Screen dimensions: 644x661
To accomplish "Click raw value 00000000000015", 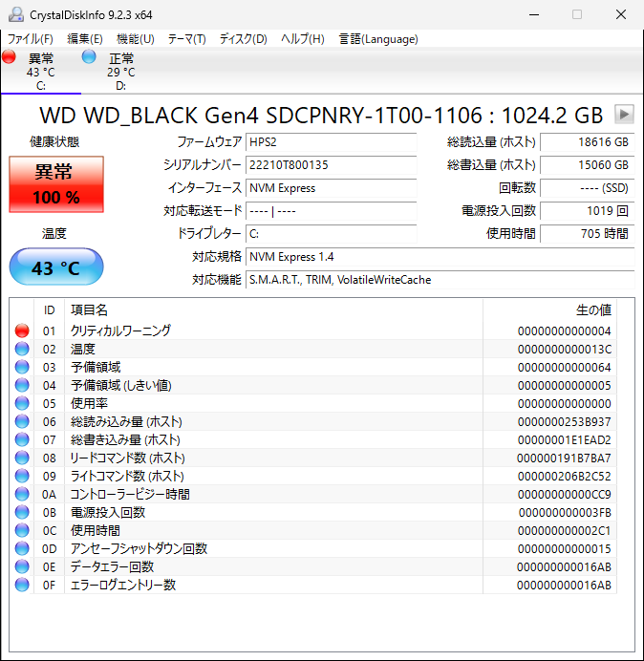I will pyautogui.click(x=565, y=549).
